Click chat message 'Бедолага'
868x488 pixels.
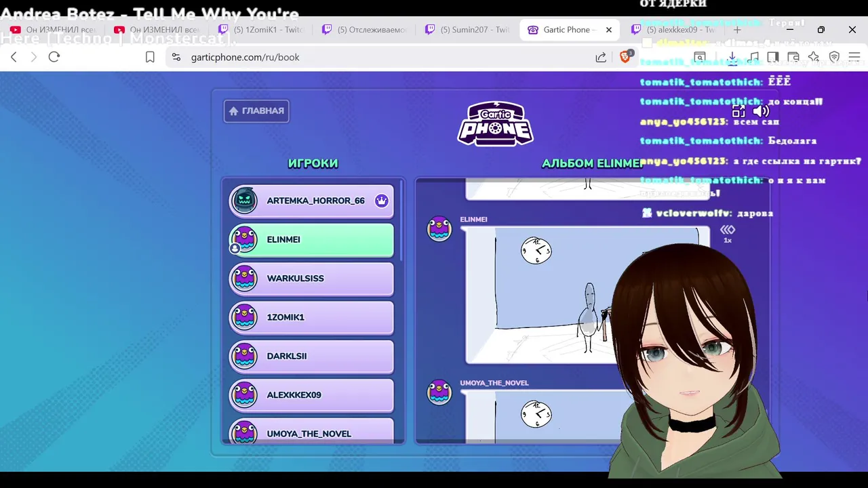click(792, 141)
